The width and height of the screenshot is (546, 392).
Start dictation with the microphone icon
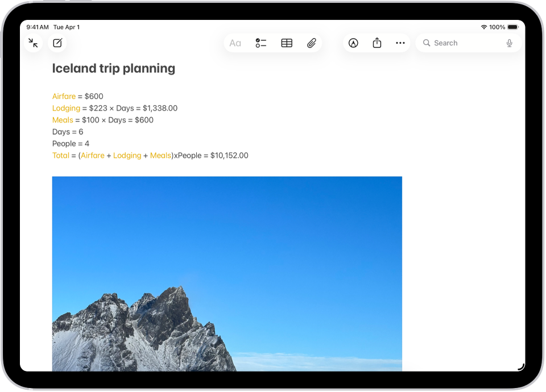(510, 43)
